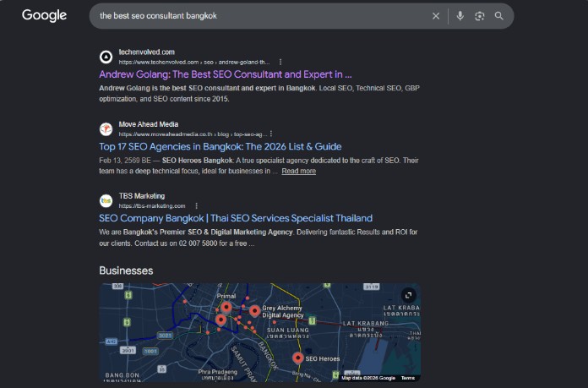Select the Primal map pin
This screenshot has height=388, width=588.
click(226, 308)
